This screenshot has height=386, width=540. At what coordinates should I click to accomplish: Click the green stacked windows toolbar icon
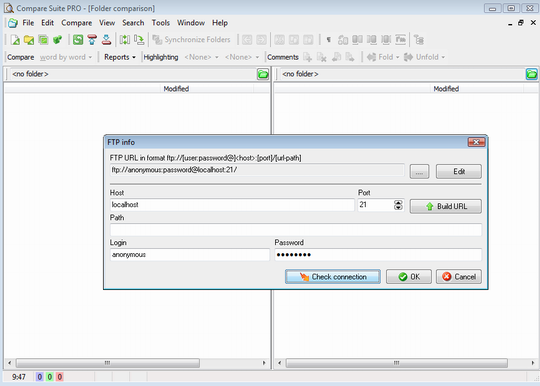[x=43, y=40]
